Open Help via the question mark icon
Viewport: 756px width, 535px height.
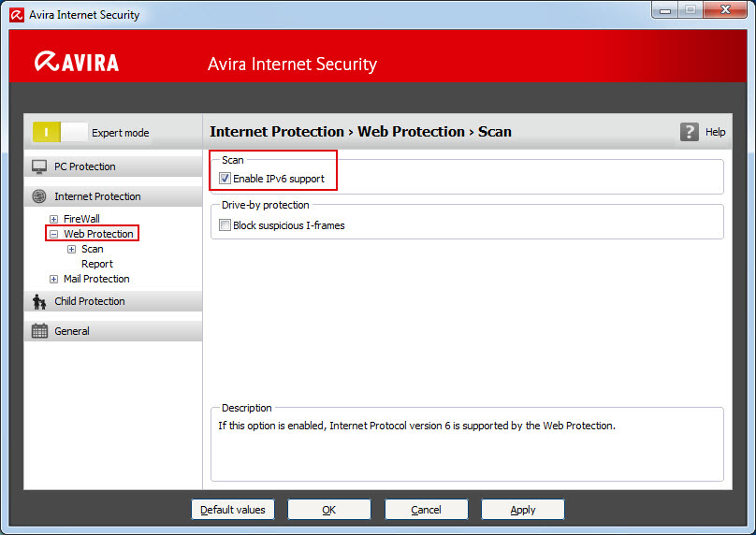[x=690, y=132]
